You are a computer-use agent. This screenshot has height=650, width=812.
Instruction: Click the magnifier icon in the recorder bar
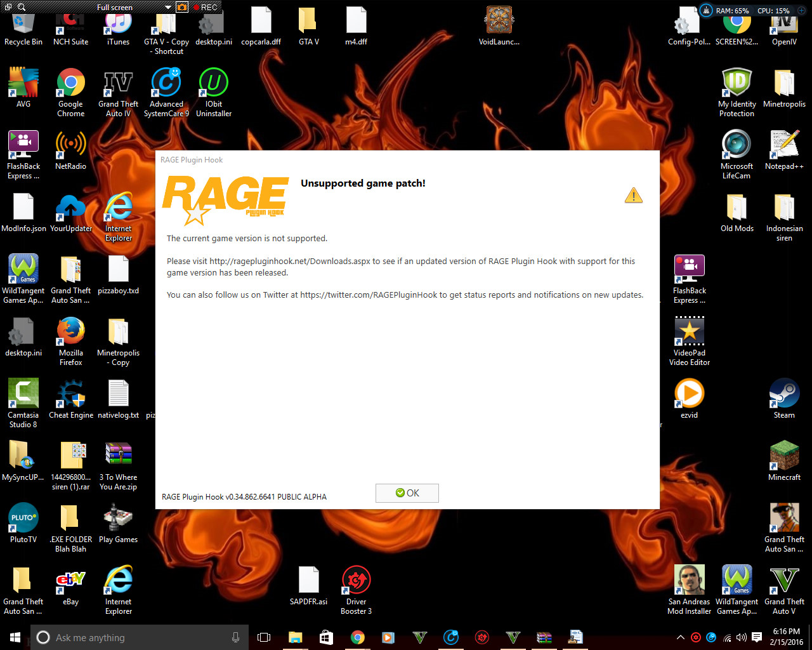click(x=22, y=7)
